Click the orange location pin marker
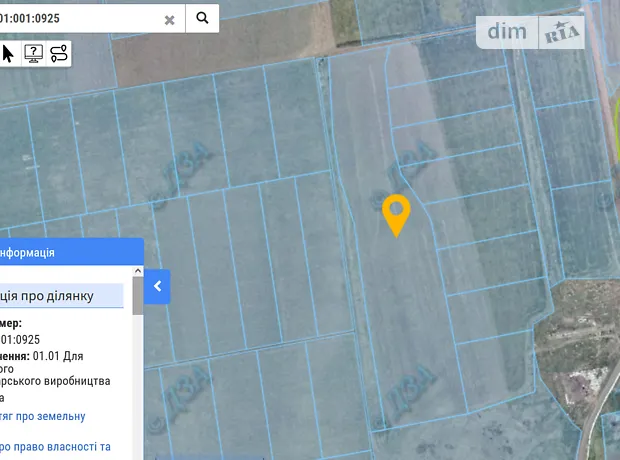This screenshot has width=620, height=460. 396,213
